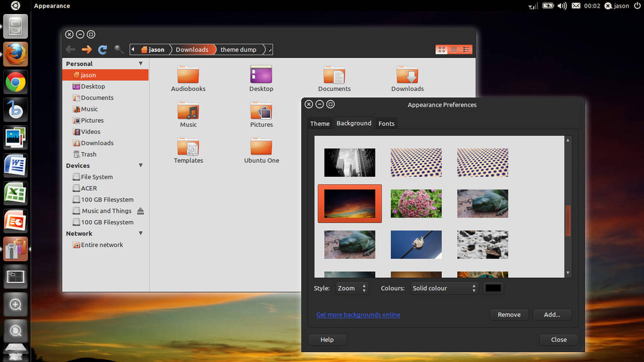The height and width of the screenshot is (362, 644).
Task: Select the pink flowers wallpaper thumbnail
Action: pos(416,204)
